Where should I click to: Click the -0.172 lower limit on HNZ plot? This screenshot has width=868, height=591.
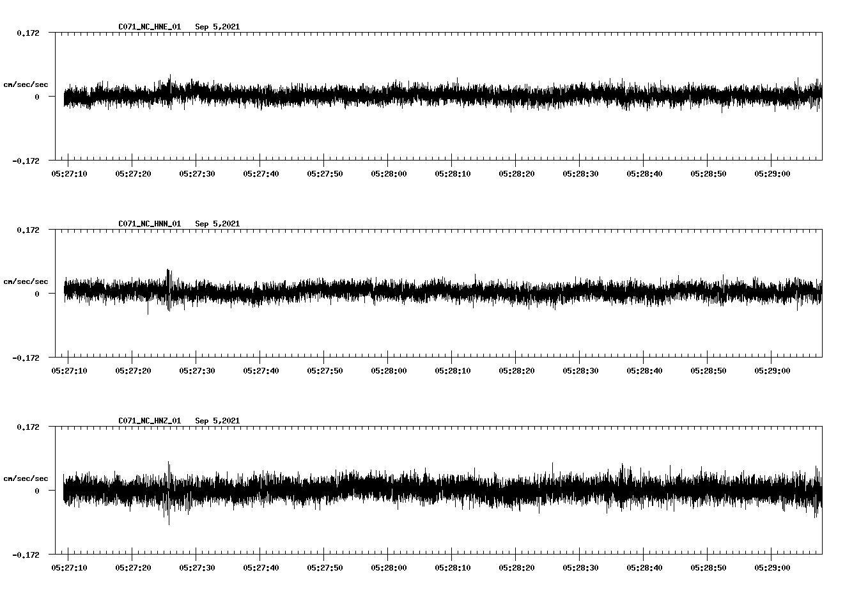[26, 555]
